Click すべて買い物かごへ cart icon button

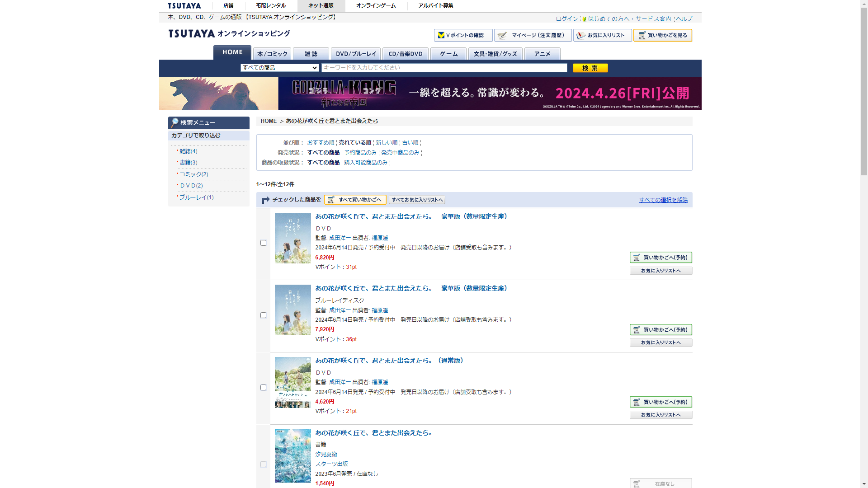point(355,200)
